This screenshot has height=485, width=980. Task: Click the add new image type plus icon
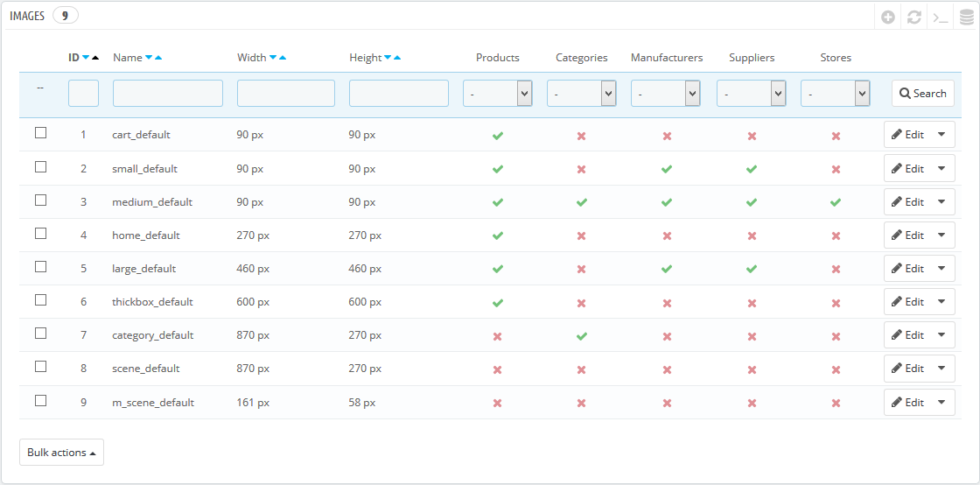887,18
